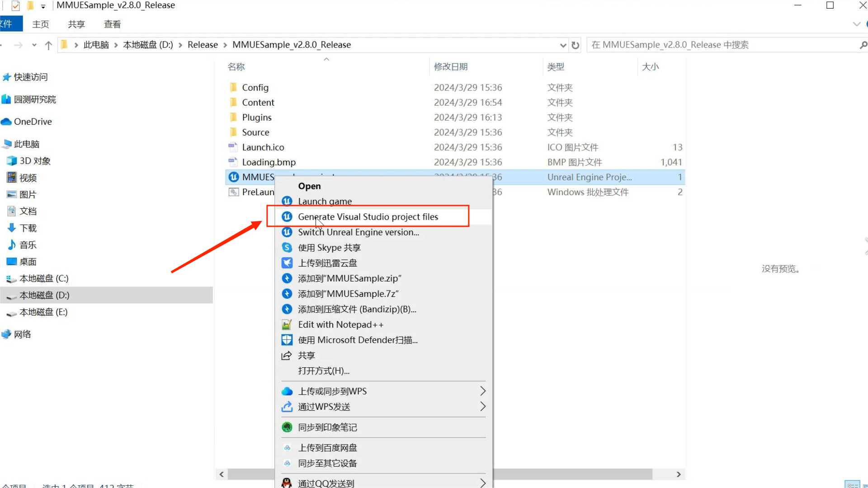868x488 pixels.
Task: Click Bandizip icon for MMUESample.7z entry
Action: coord(287,294)
